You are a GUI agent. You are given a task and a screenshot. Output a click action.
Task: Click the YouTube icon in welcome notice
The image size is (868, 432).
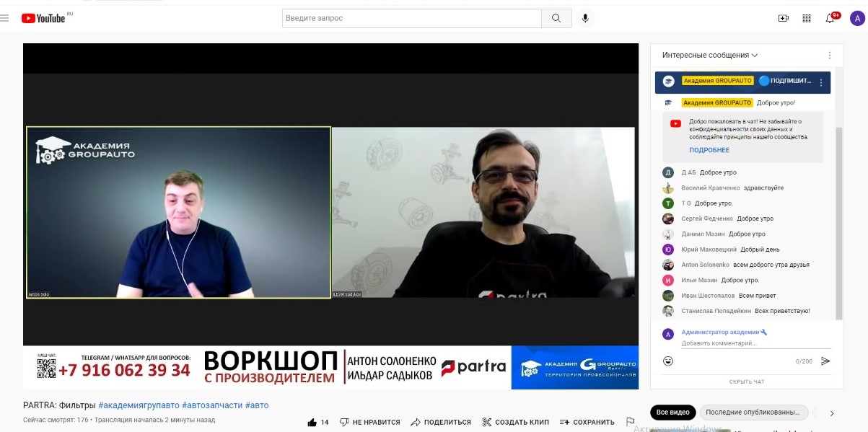[x=675, y=123]
